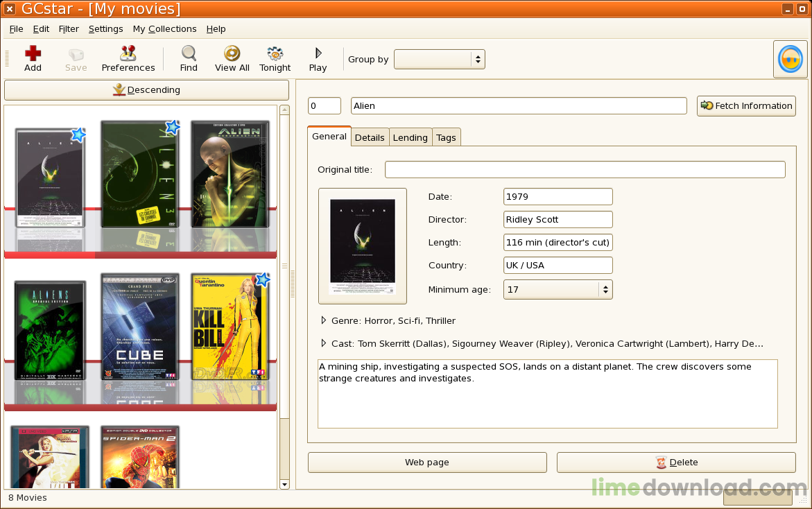The width and height of the screenshot is (812, 509).
Task: Toggle the Descending sort order button
Action: click(x=146, y=90)
